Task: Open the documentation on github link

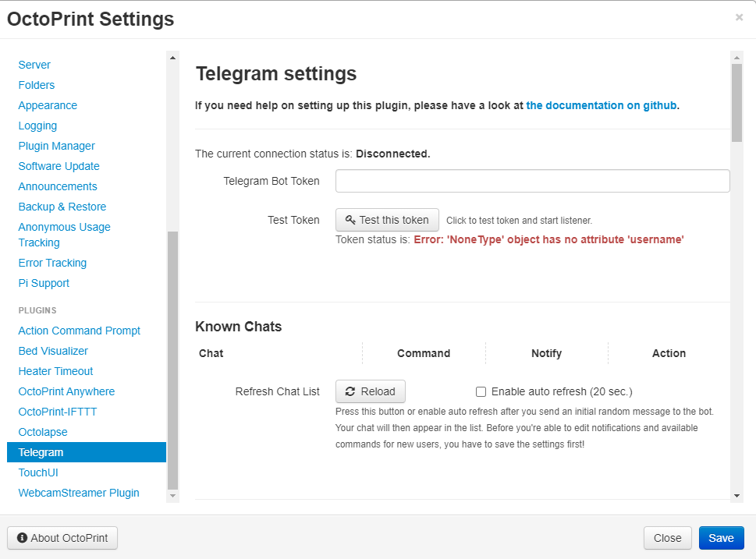Action: click(602, 105)
